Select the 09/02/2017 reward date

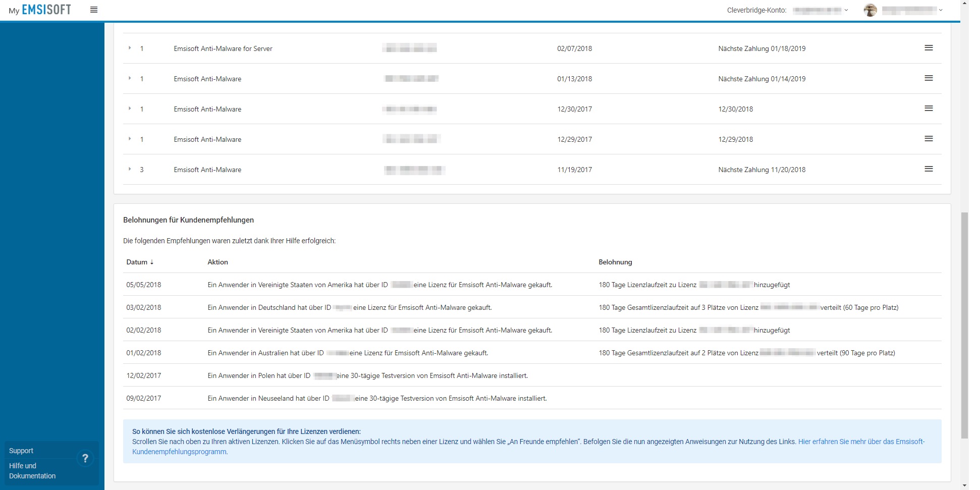(x=144, y=398)
